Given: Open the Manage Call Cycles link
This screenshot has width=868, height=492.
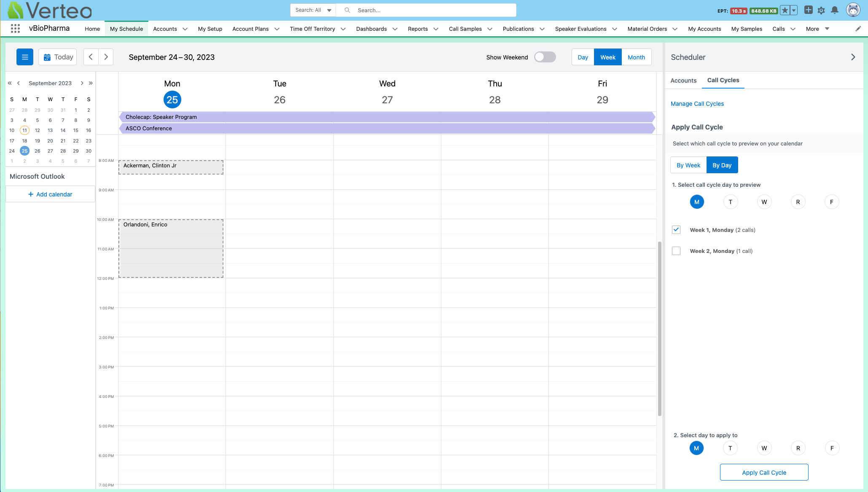Looking at the screenshot, I should (697, 104).
